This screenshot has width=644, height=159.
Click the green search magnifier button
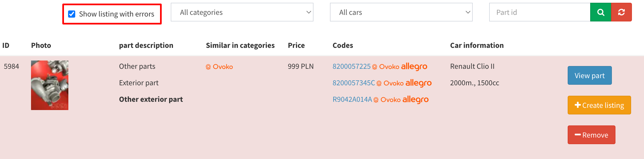pyautogui.click(x=600, y=12)
